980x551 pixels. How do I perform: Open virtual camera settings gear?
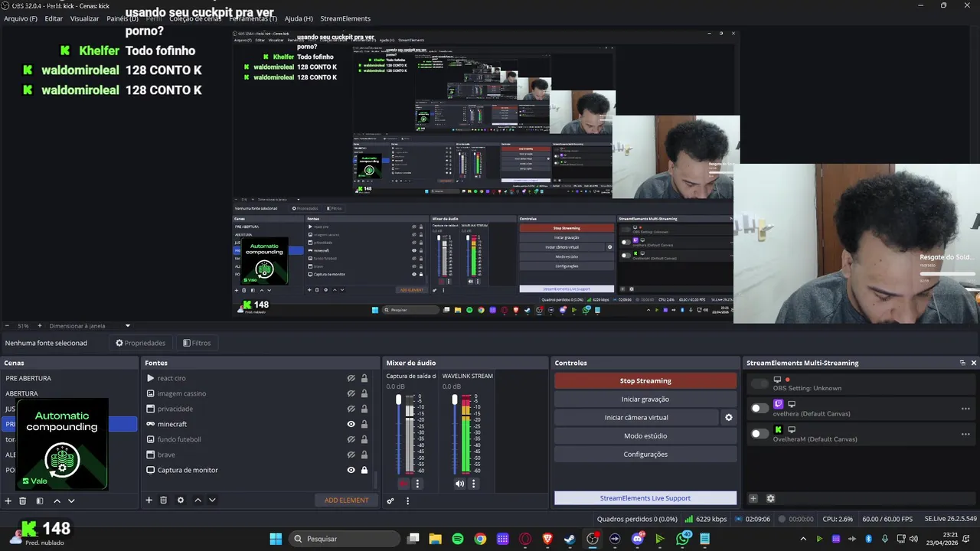tap(729, 418)
